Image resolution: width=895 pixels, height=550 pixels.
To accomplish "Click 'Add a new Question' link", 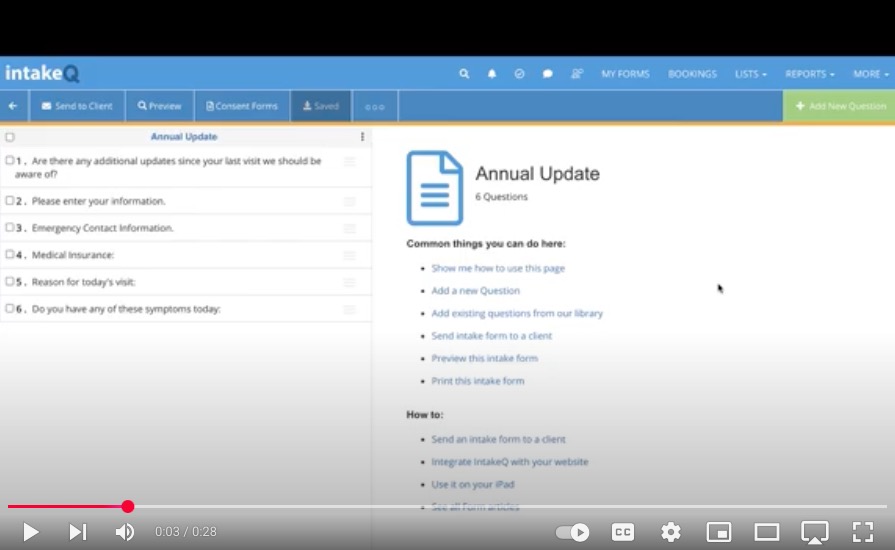I will pos(475,290).
